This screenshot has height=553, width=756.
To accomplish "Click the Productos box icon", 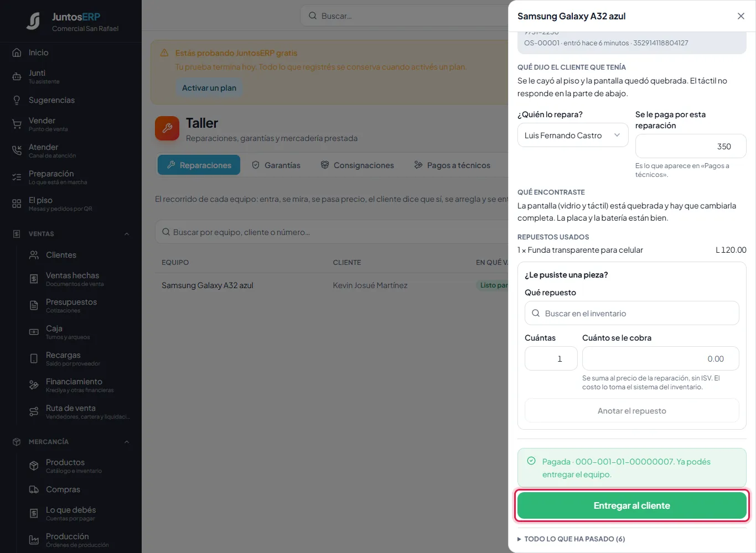I will (x=34, y=466).
